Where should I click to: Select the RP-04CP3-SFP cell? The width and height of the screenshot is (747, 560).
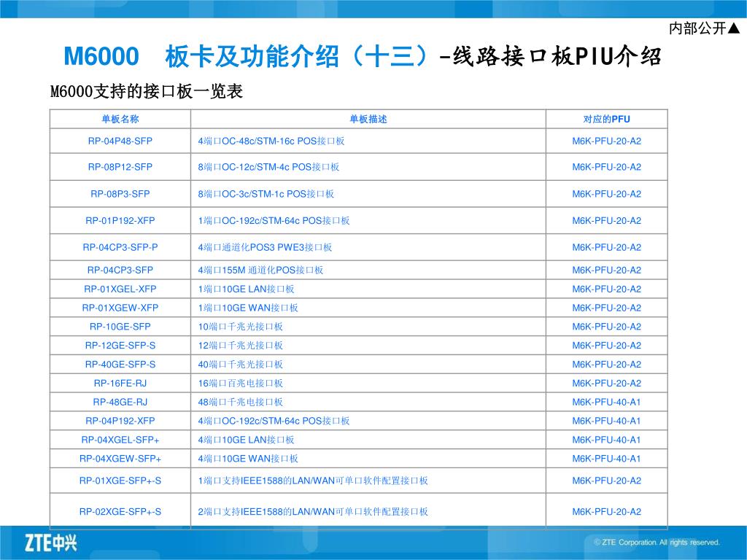coord(120,270)
